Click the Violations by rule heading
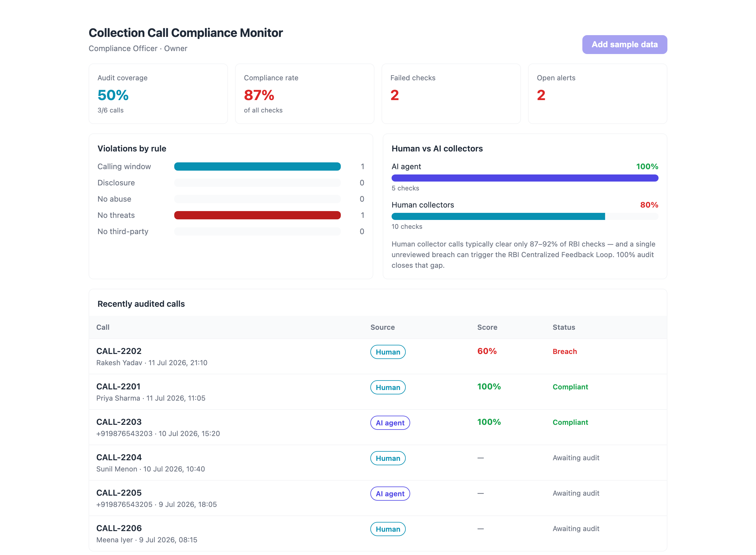The width and height of the screenshot is (756, 555). 132,148
